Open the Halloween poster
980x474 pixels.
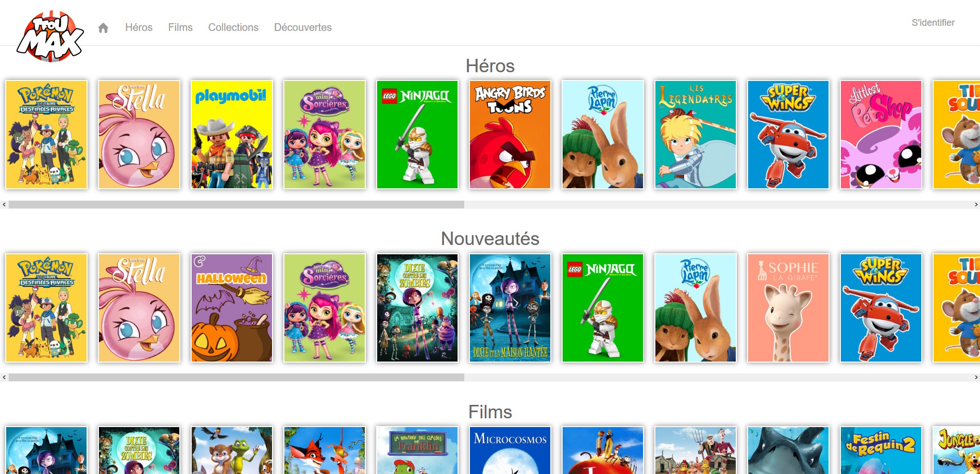tap(232, 308)
